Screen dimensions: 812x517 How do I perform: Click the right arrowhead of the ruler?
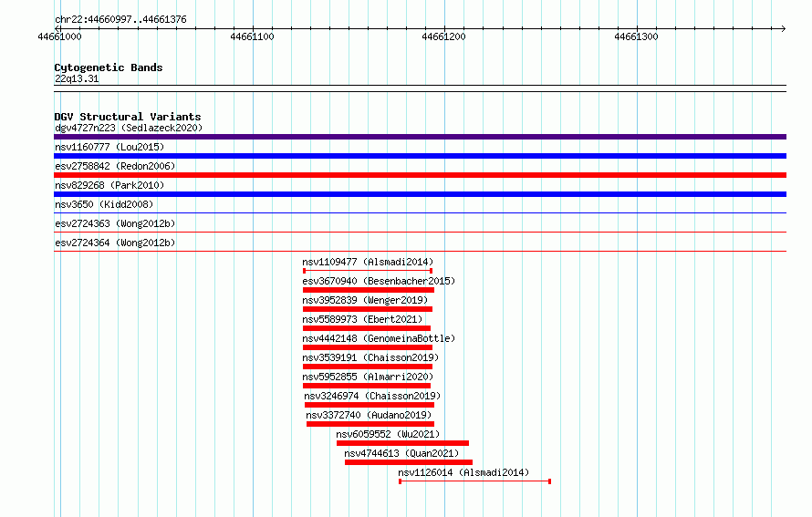pos(784,28)
